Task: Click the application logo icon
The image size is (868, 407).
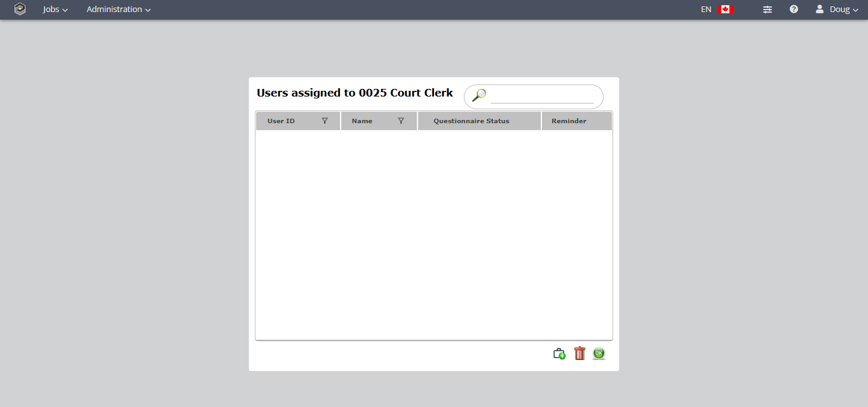Action: 20,10
